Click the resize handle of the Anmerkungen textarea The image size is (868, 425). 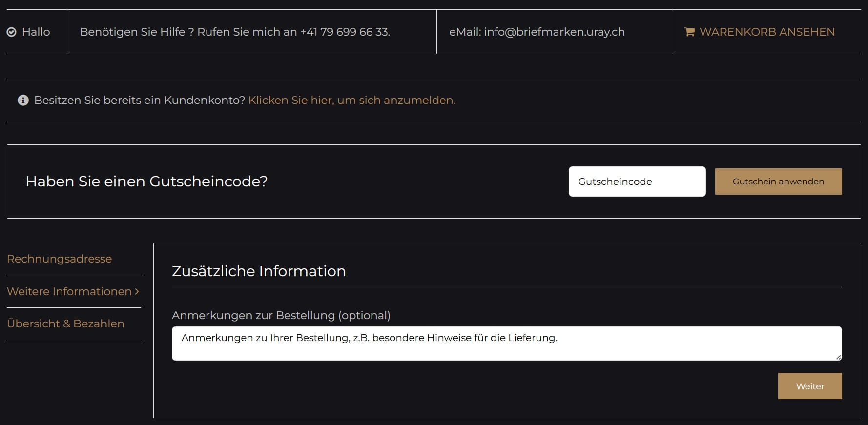pos(838,357)
